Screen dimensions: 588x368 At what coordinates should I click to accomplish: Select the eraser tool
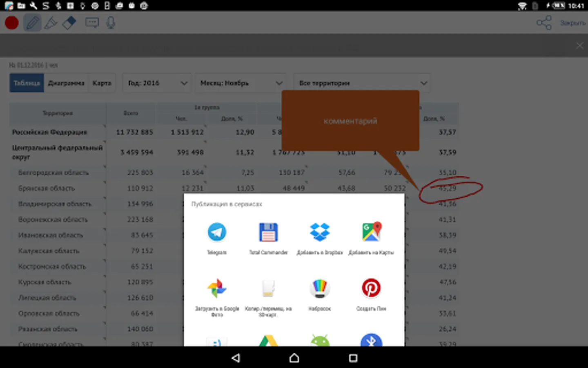click(x=69, y=23)
